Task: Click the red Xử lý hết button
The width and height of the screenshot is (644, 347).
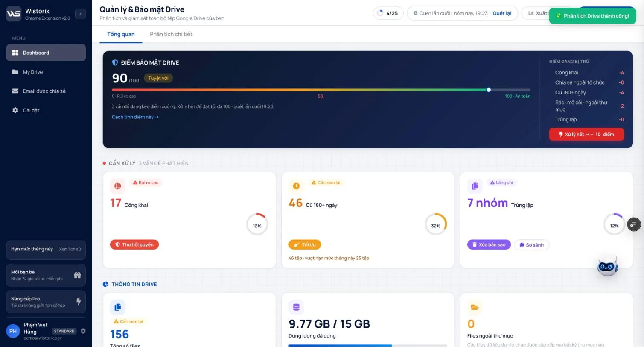Action: (x=586, y=134)
